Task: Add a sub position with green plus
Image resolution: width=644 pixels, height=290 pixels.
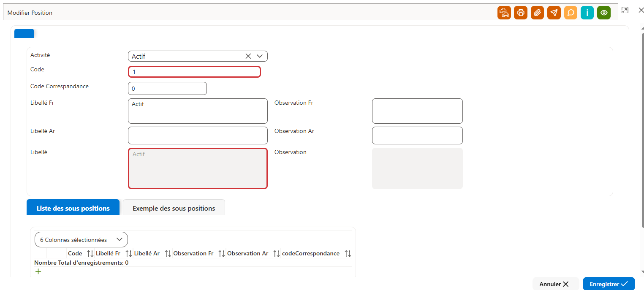Action: click(38, 271)
